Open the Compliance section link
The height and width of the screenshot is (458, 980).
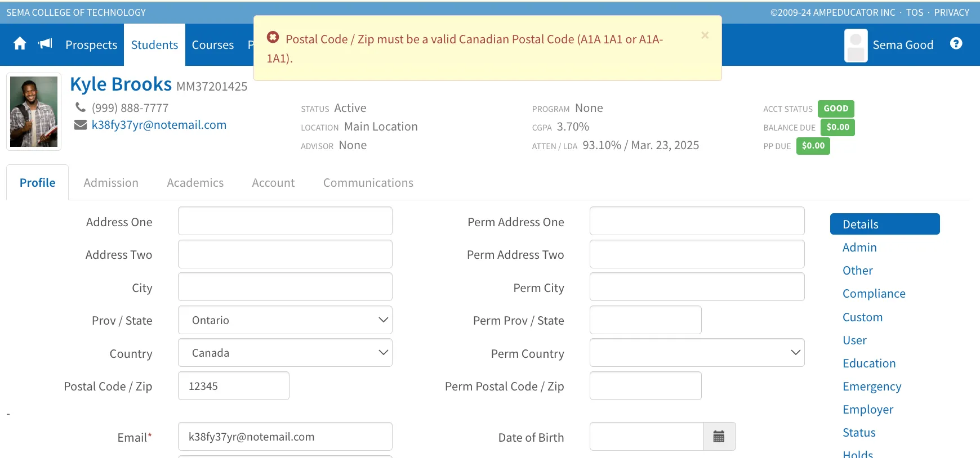coord(874,294)
